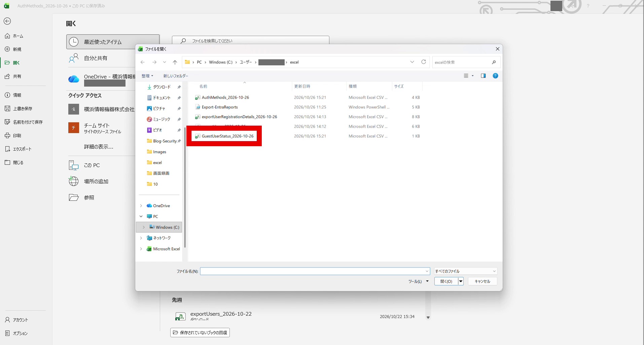Screen dimensions: 644x345
Task: Click 保存されていないブックの回復 button
Action: pos(200,333)
